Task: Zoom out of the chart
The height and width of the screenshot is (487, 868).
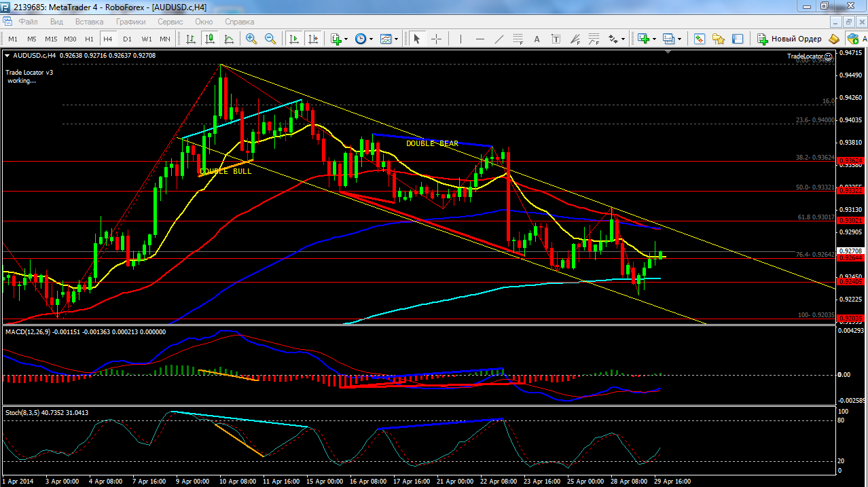Action: [270, 39]
